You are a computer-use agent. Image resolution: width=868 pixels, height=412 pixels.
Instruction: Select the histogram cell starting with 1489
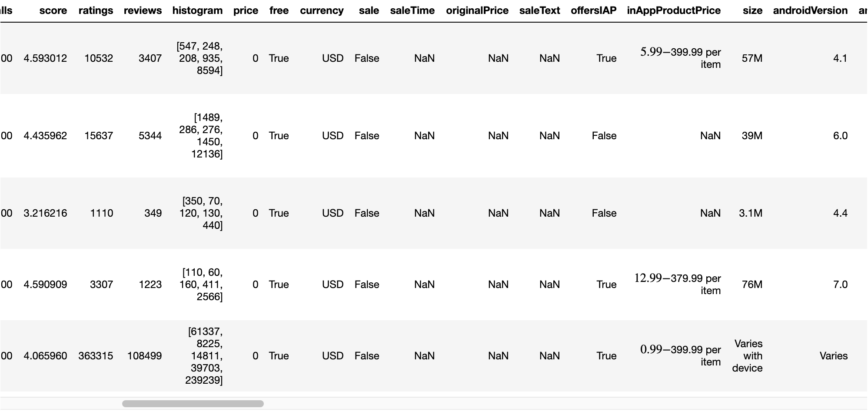coord(201,136)
